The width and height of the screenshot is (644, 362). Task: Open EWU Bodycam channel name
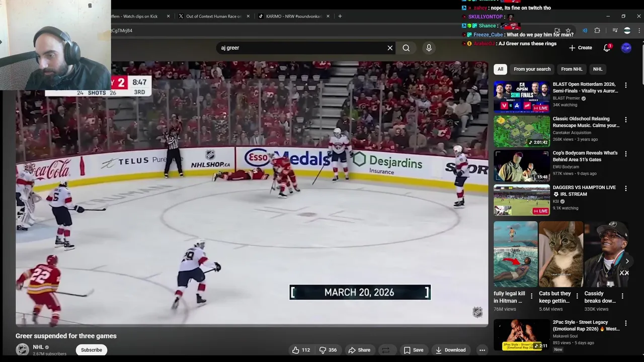566,167
